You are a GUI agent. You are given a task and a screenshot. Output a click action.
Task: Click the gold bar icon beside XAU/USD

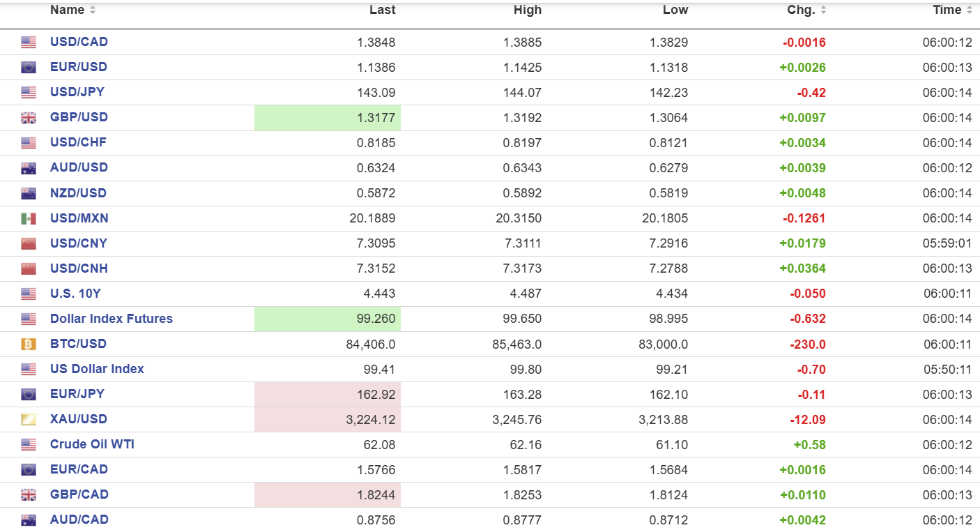pos(28,419)
